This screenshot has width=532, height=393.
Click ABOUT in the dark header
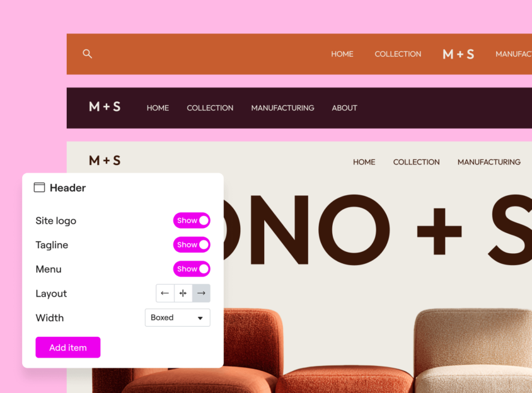[344, 108]
